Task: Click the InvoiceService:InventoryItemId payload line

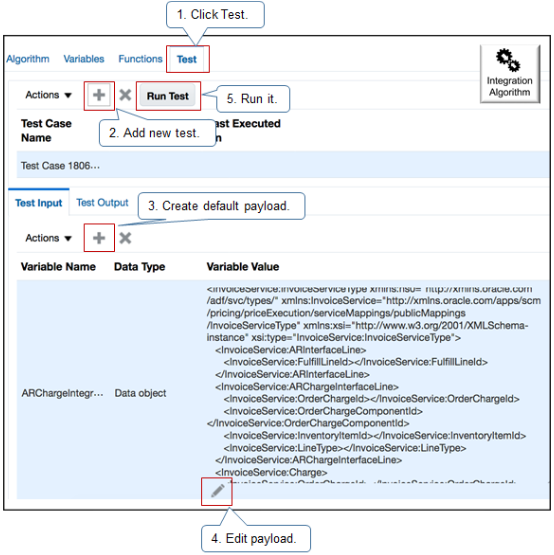Action: tap(375, 435)
